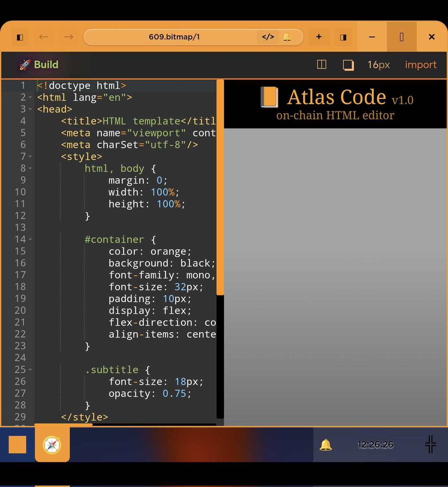The image size is (448, 487).
Task: Maximize the browser window
Action: click(402, 37)
